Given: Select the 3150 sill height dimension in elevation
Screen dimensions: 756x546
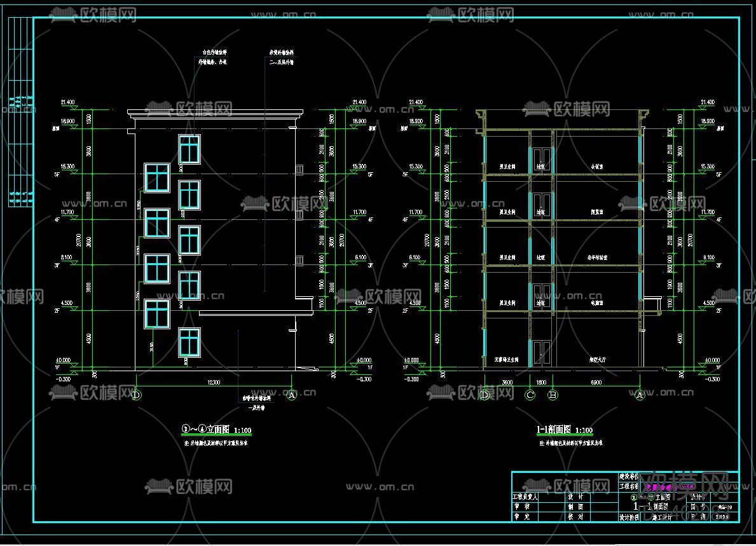Looking at the screenshot, I should [152, 346].
